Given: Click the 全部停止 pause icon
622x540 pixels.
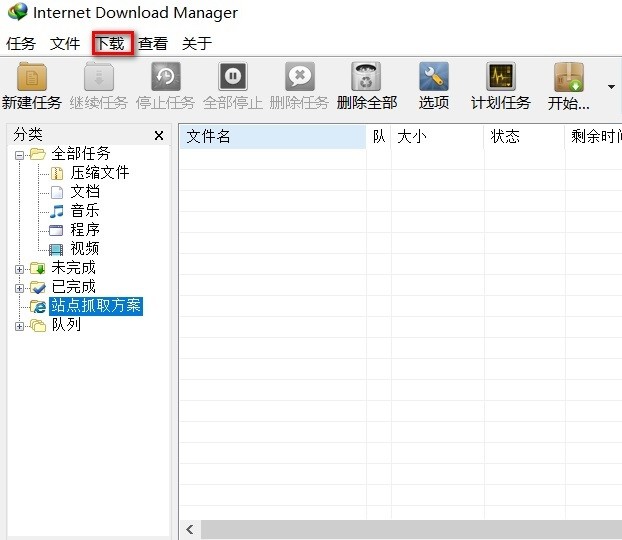Looking at the screenshot, I should coord(232,77).
